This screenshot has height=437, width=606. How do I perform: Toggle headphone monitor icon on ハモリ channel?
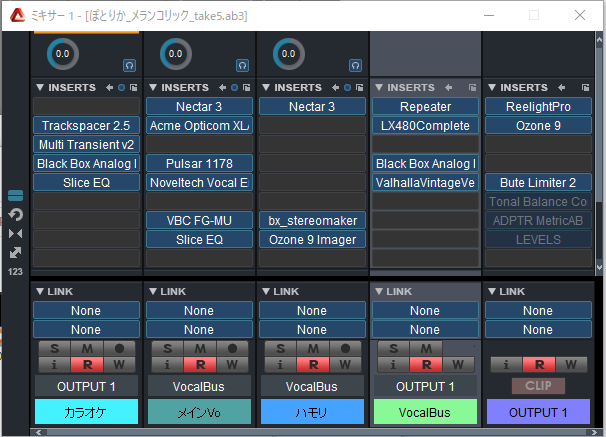[356, 66]
